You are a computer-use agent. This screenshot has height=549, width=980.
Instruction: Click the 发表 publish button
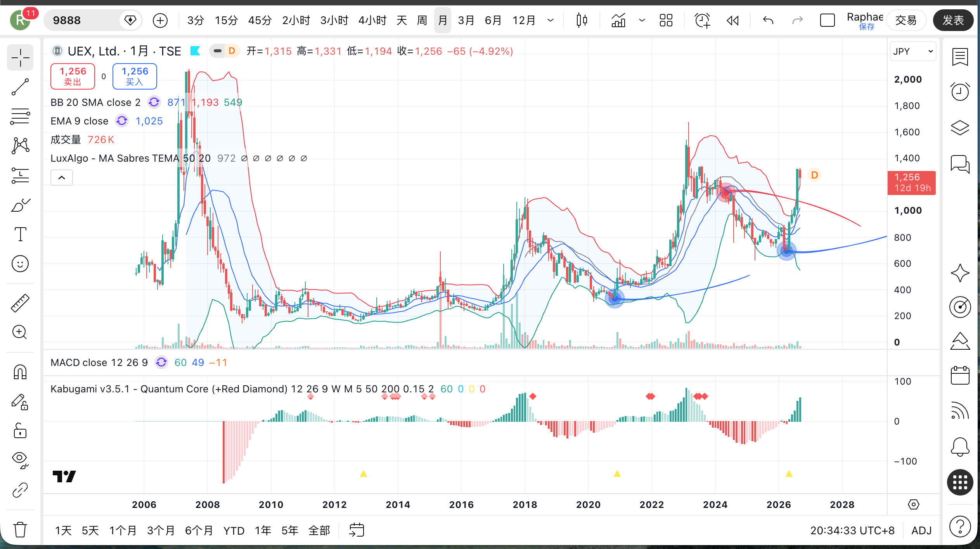click(x=953, y=20)
